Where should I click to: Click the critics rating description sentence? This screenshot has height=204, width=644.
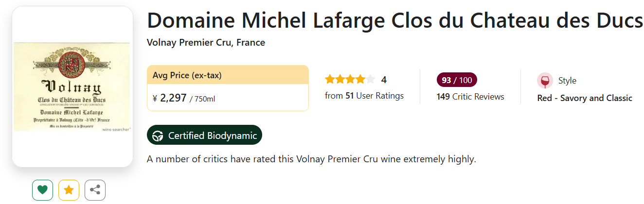[311, 159]
